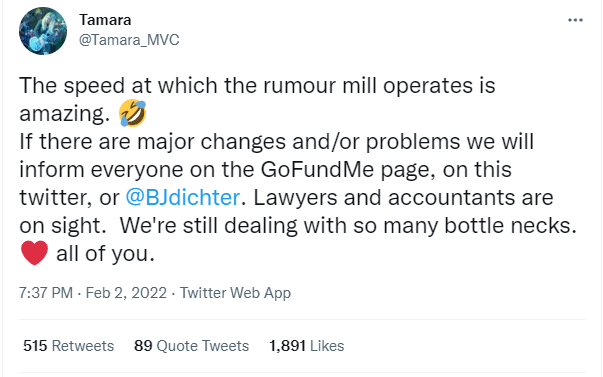Click the word GoFundMe in the tweet

click(317, 169)
